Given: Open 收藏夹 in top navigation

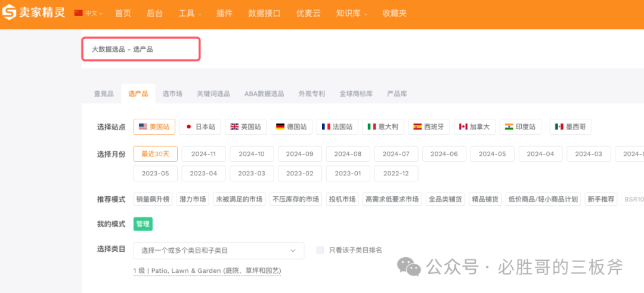Looking at the screenshot, I should coord(394,13).
